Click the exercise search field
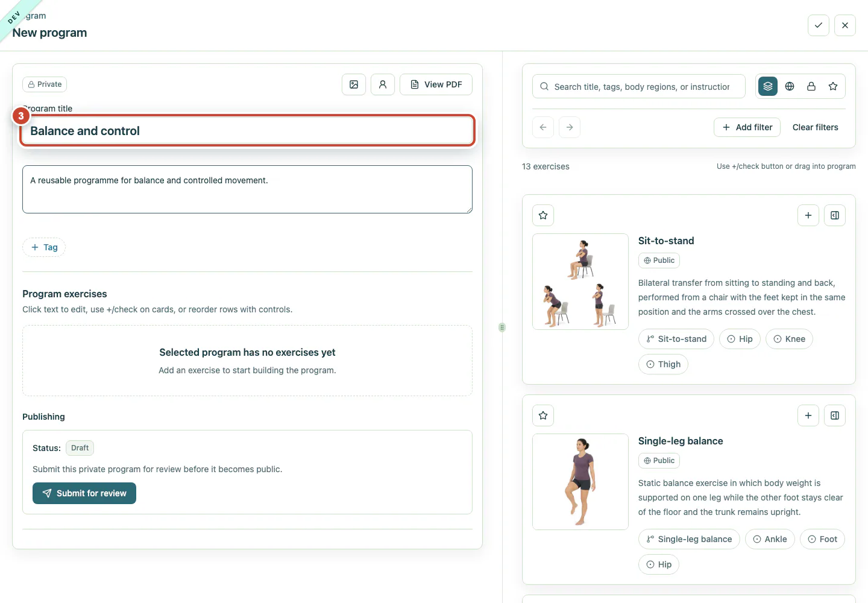This screenshot has height=603, width=868. click(639, 86)
